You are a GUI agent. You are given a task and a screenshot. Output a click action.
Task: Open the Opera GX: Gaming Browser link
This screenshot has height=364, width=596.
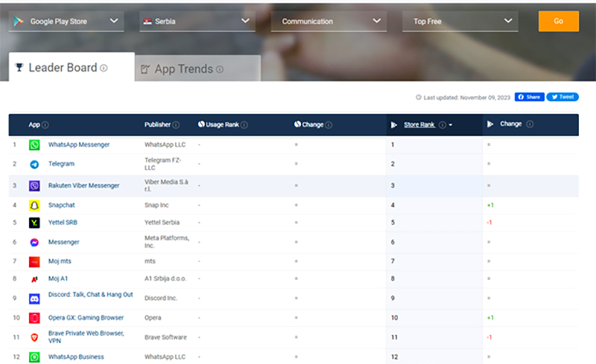point(86,318)
